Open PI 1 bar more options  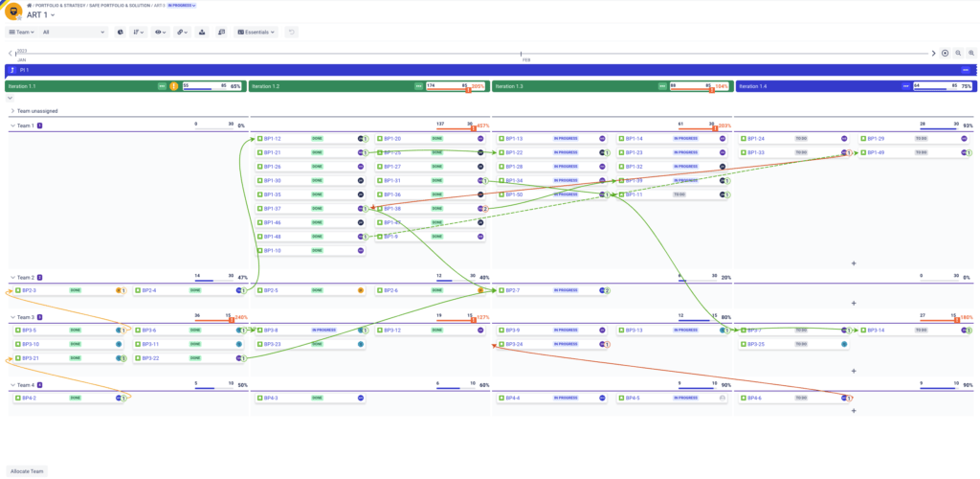[966, 70]
